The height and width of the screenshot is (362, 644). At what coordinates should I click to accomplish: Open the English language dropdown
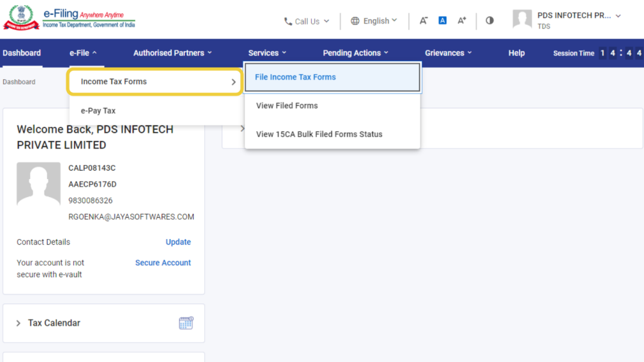[x=374, y=21]
